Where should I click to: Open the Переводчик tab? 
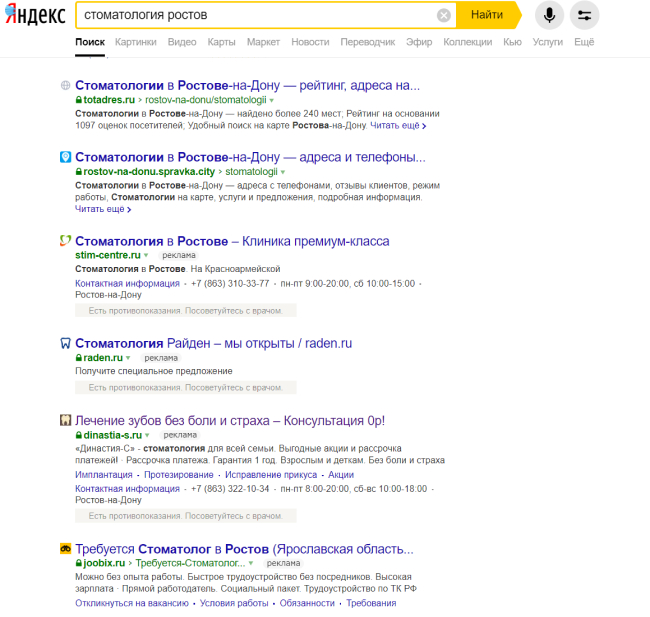[x=368, y=42]
